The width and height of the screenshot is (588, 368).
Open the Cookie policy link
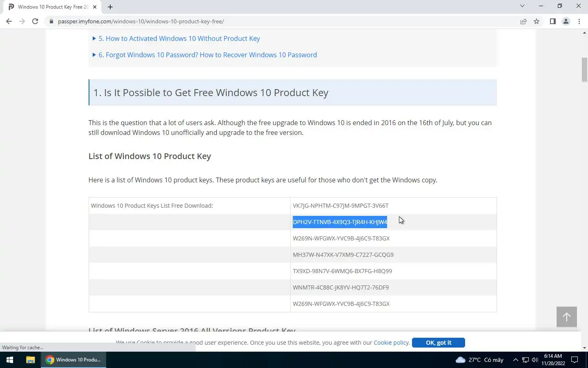tap(391, 343)
